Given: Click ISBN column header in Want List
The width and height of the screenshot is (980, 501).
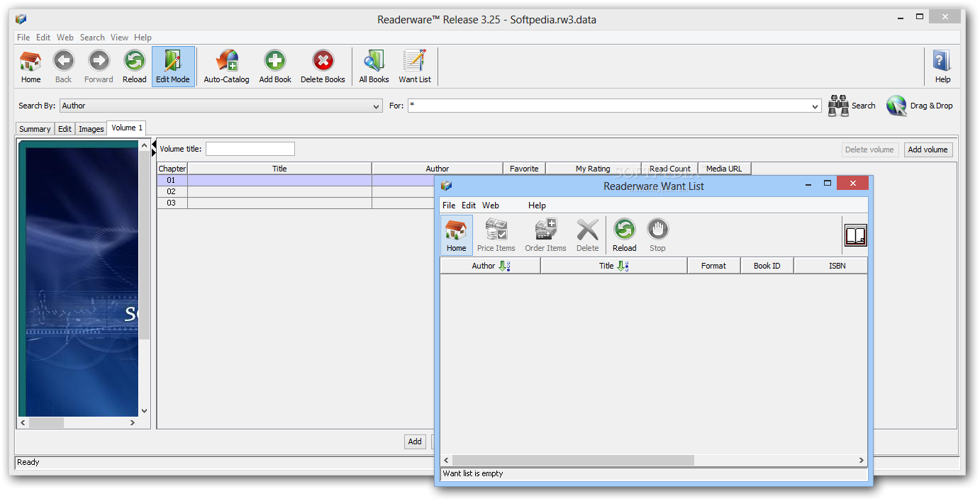Looking at the screenshot, I should [831, 266].
